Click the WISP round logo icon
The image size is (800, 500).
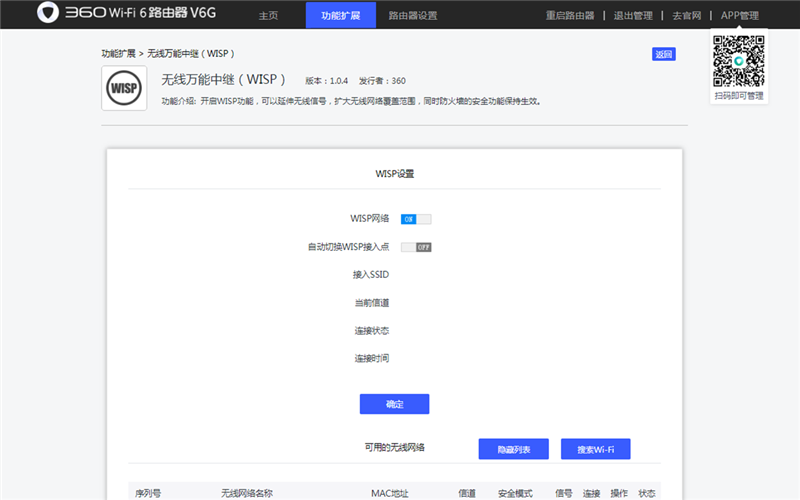point(124,88)
